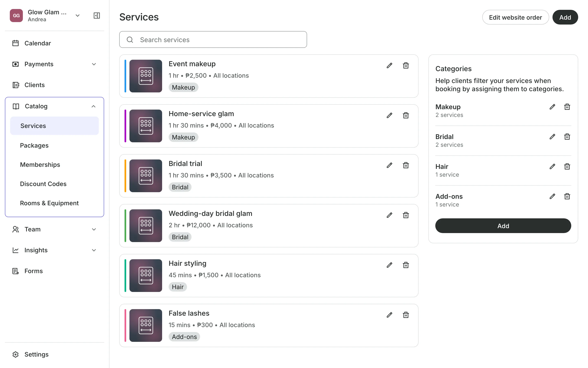
Task: Click Edit website order button
Action: (x=515, y=17)
